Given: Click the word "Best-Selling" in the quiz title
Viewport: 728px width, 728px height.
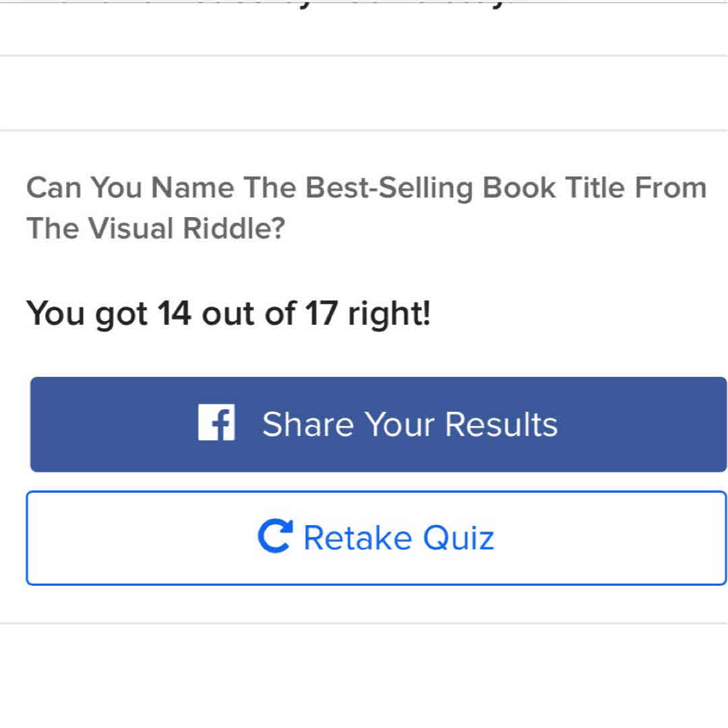Looking at the screenshot, I should [390, 188].
